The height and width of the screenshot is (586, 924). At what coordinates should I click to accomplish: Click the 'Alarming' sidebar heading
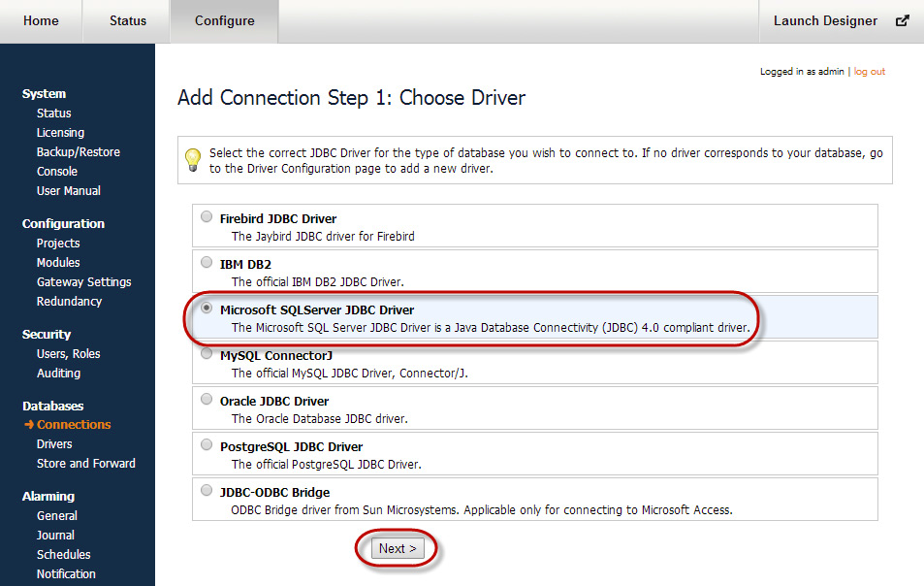tap(48, 497)
